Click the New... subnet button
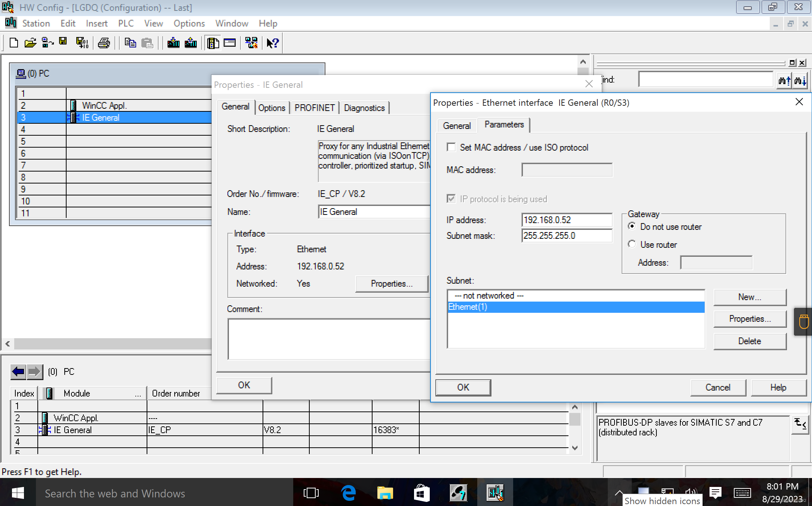Image resolution: width=812 pixels, height=506 pixels. pyautogui.click(x=750, y=297)
